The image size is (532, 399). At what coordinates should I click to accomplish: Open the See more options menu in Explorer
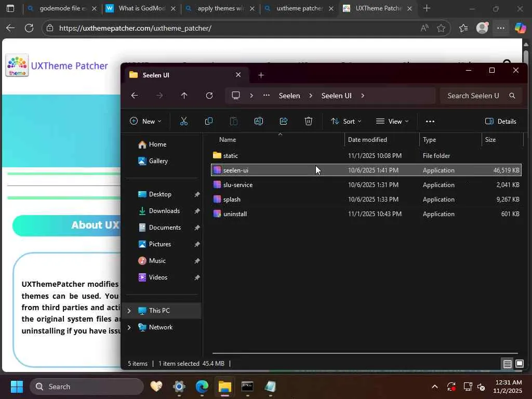coord(430,122)
